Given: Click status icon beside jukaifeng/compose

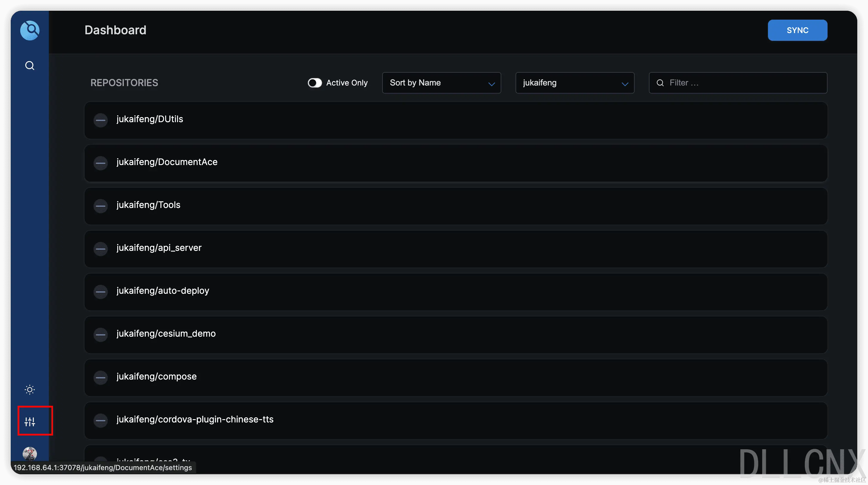Looking at the screenshot, I should (100, 377).
